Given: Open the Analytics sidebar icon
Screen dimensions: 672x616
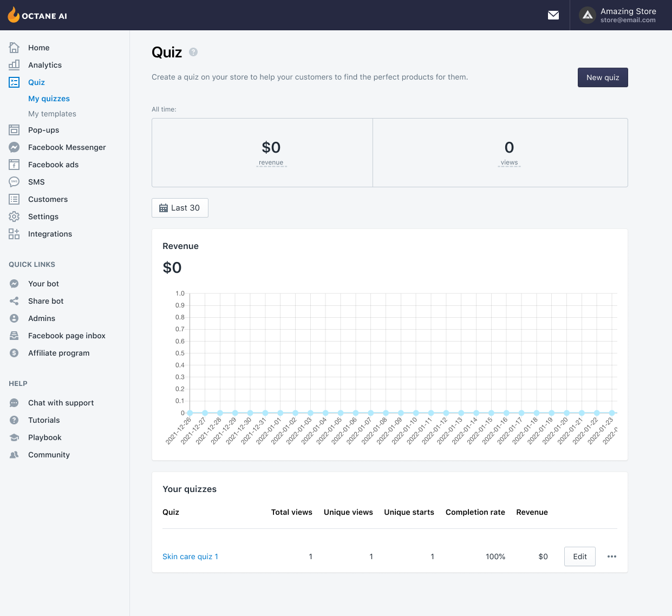Looking at the screenshot, I should click(x=14, y=65).
